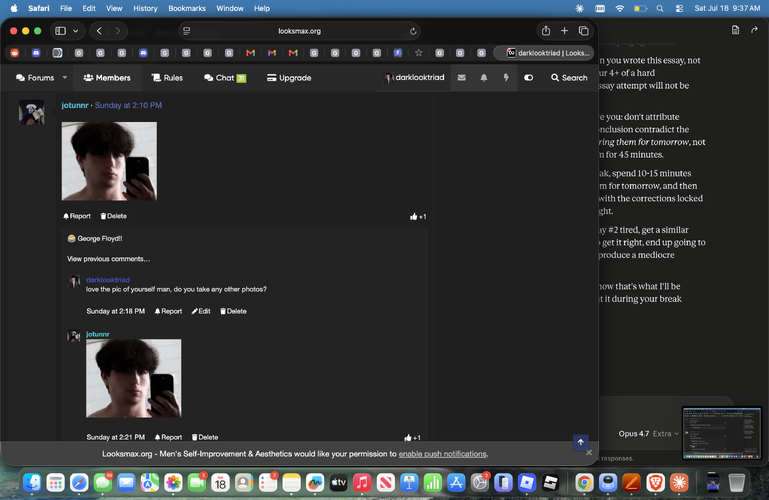769x500 pixels.
Task: Open the lightning bolt what's new icon
Action: (506, 77)
